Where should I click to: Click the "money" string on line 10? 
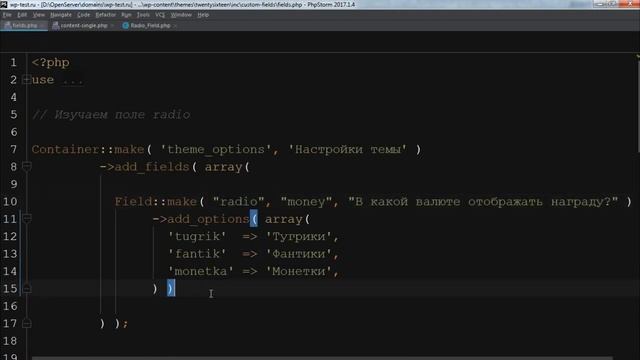click(x=306, y=202)
